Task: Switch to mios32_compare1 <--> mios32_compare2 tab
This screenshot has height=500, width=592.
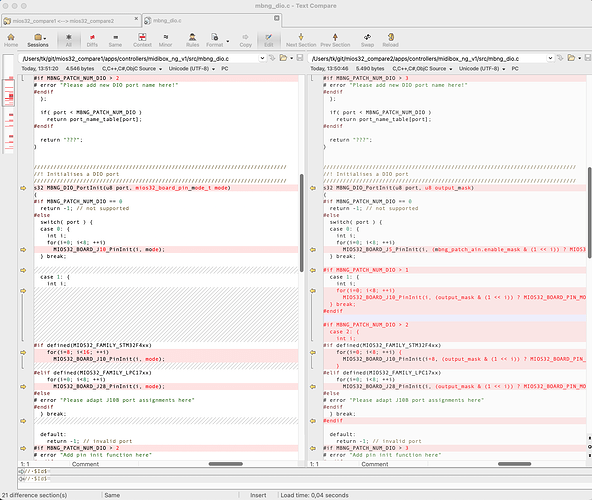Action: pos(71,21)
